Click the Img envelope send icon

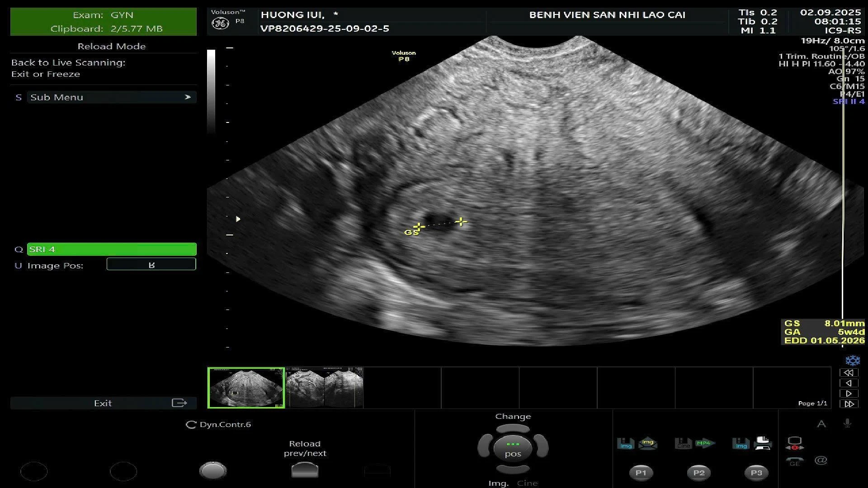coord(647,443)
